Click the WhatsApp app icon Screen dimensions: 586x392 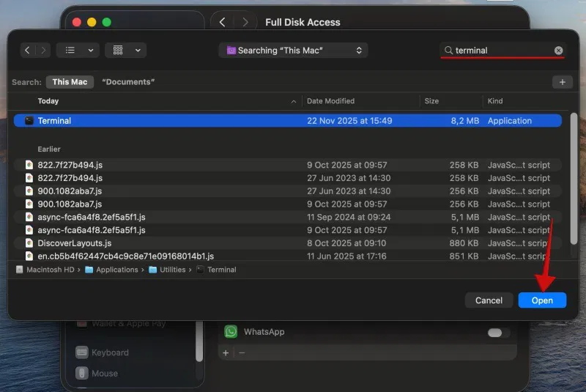tap(231, 332)
